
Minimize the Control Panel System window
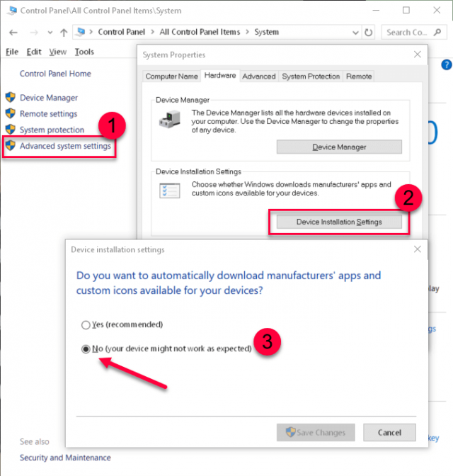tap(376, 11)
